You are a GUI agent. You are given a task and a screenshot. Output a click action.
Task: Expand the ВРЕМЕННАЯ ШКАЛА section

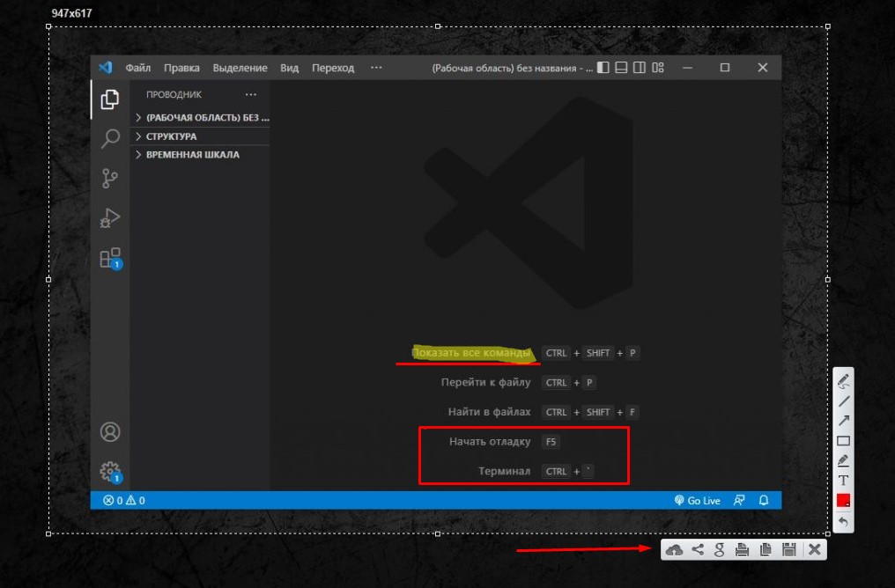pos(202,155)
